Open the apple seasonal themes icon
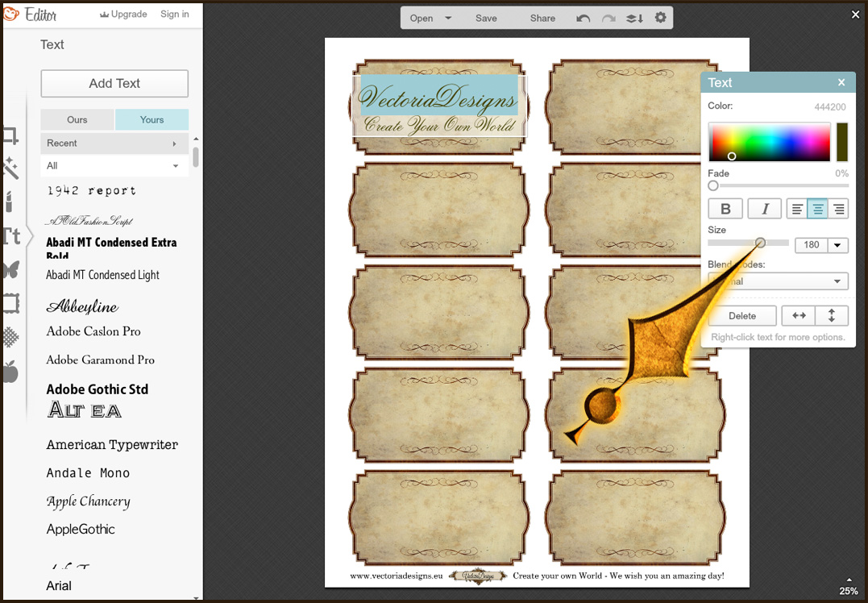Screen dimensions: 868x603 [x=10, y=371]
